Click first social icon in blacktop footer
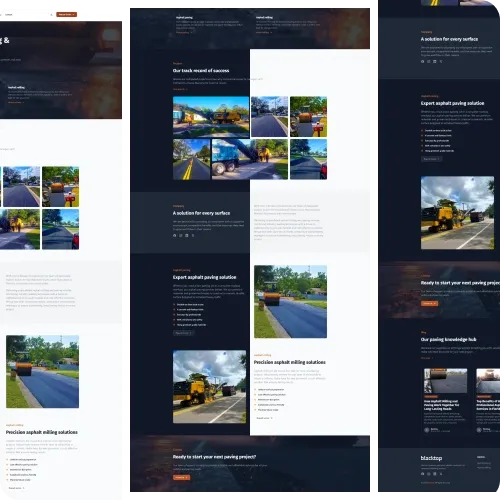The image size is (500, 500). coord(423,474)
